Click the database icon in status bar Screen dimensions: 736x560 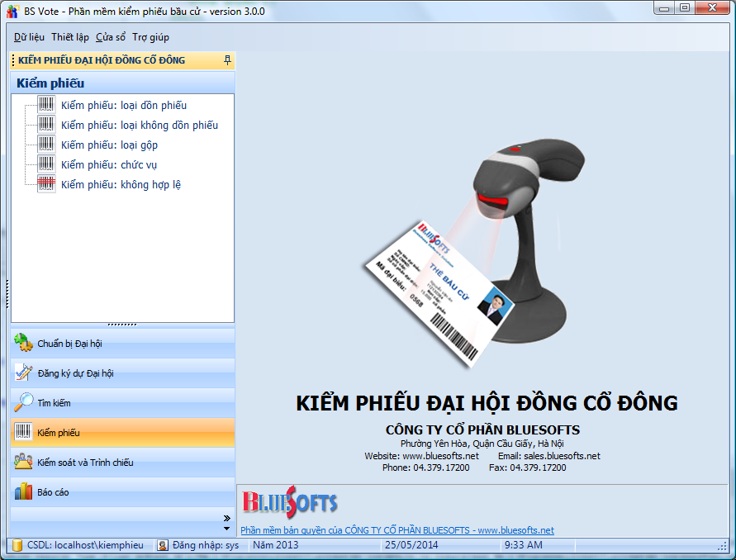point(17,545)
